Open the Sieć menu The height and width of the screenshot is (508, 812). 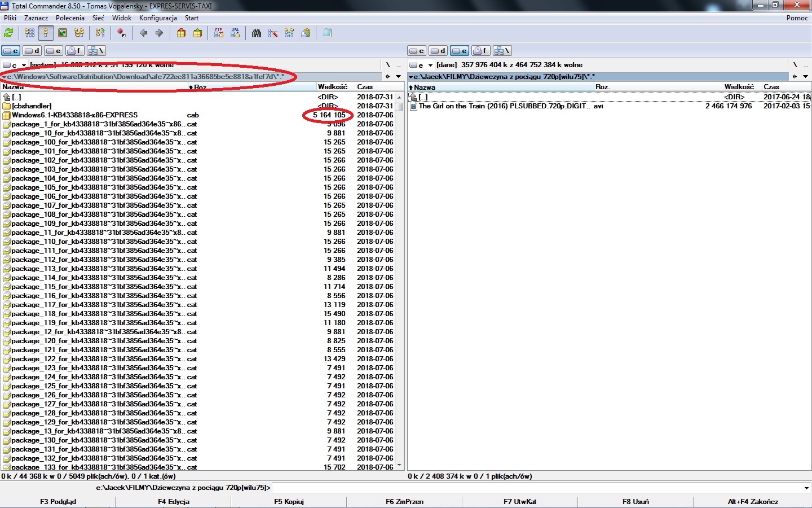pos(98,18)
